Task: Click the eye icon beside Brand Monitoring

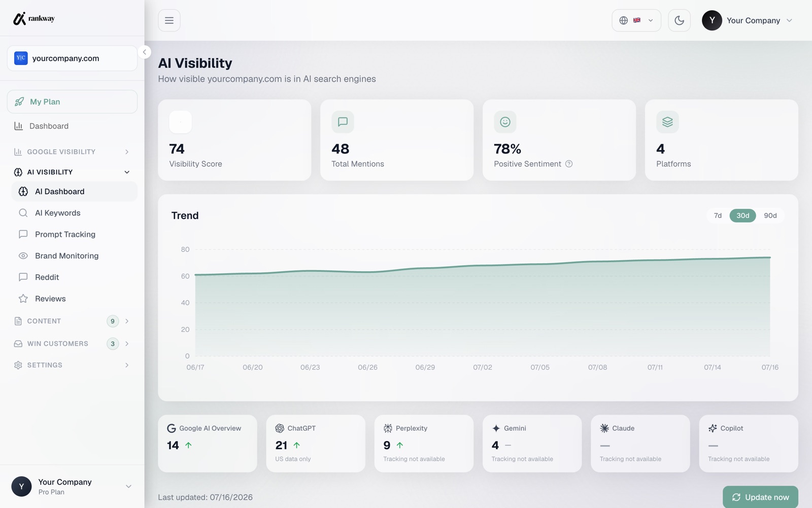Action: tap(23, 256)
